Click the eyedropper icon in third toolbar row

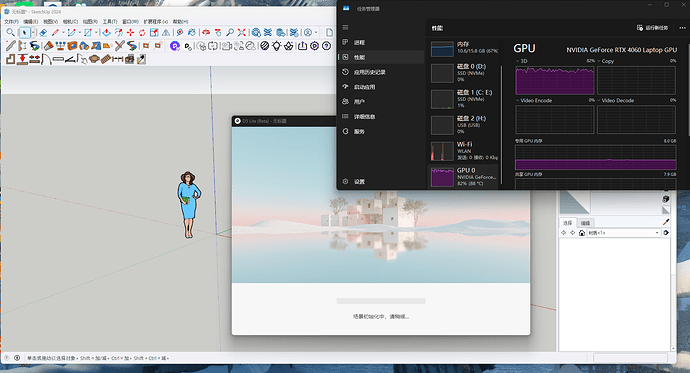pos(141,59)
